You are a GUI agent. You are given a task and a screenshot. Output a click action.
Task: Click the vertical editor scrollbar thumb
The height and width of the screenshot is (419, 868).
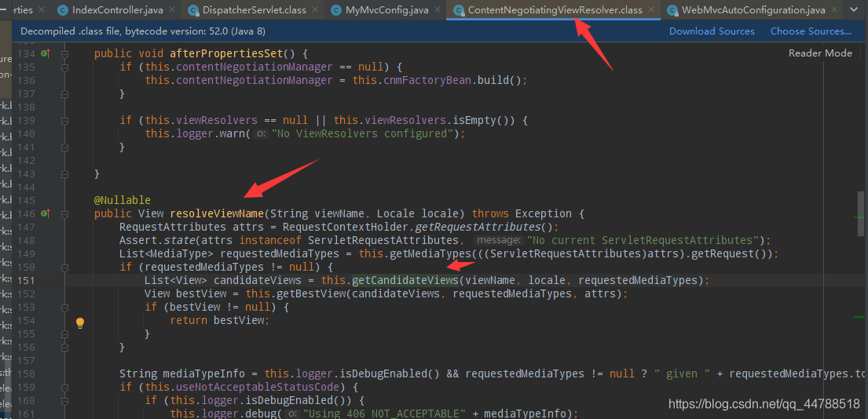click(x=861, y=213)
